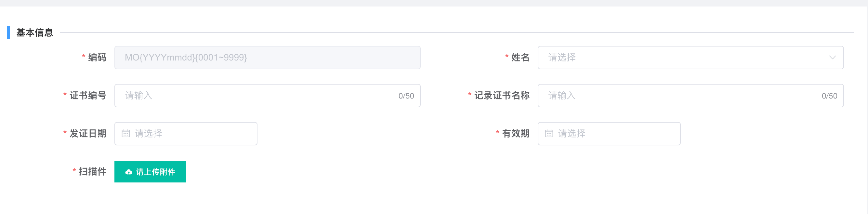Click the 有效期 field label
Screen dimensions: 868x214
tap(516, 133)
